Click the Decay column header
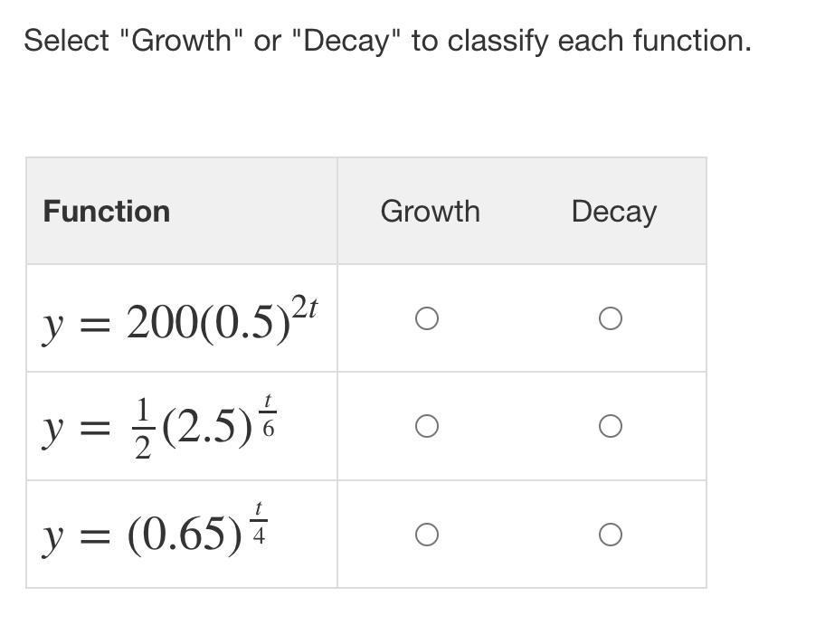This screenshot has height=644, width=825. (613, 212)
